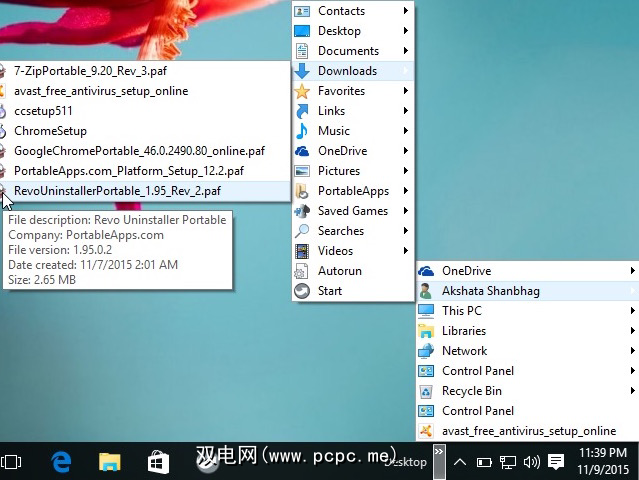
Task: Open ChromeSetup file
Action: pyautogui.click(x=145, y=131)
